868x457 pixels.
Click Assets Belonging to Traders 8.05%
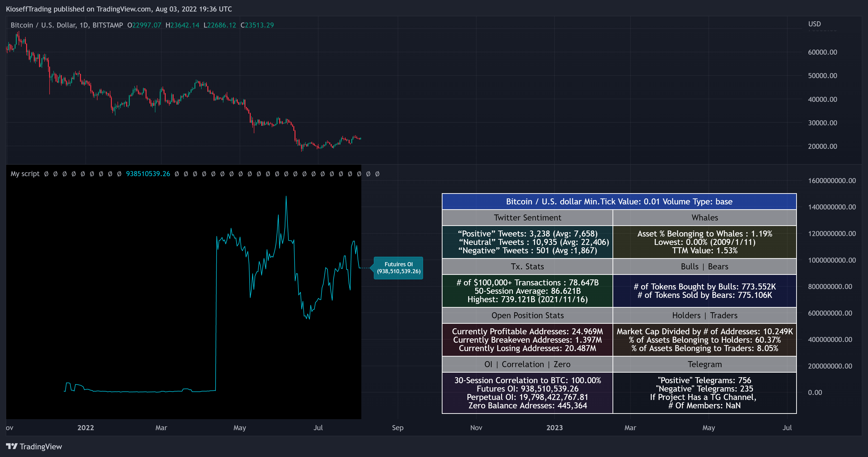pyautogui.click(x=704, y=348)
